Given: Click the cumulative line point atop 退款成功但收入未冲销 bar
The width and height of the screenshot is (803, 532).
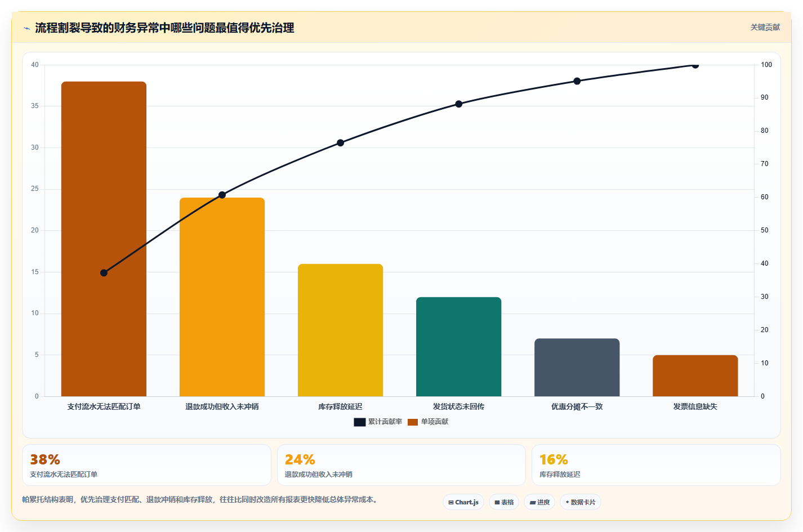Looking at the screenshot, I should (222, 195).
